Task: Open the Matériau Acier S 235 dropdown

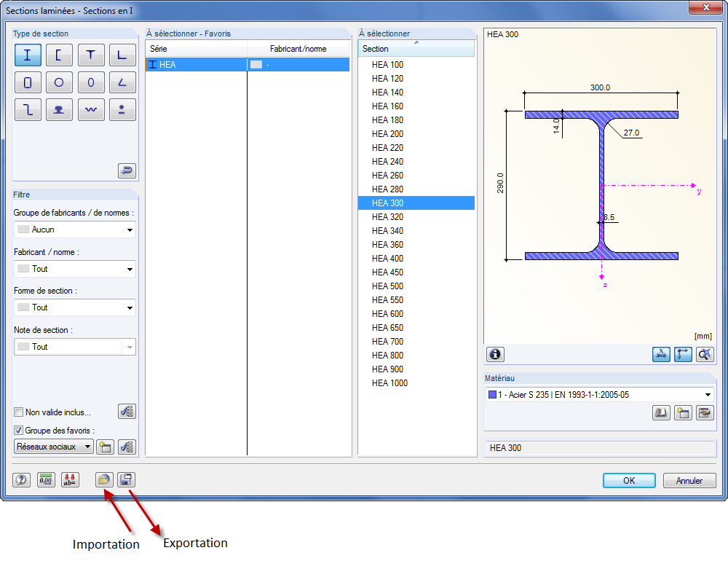Action: pyautogui.click(x=599, y=395)
